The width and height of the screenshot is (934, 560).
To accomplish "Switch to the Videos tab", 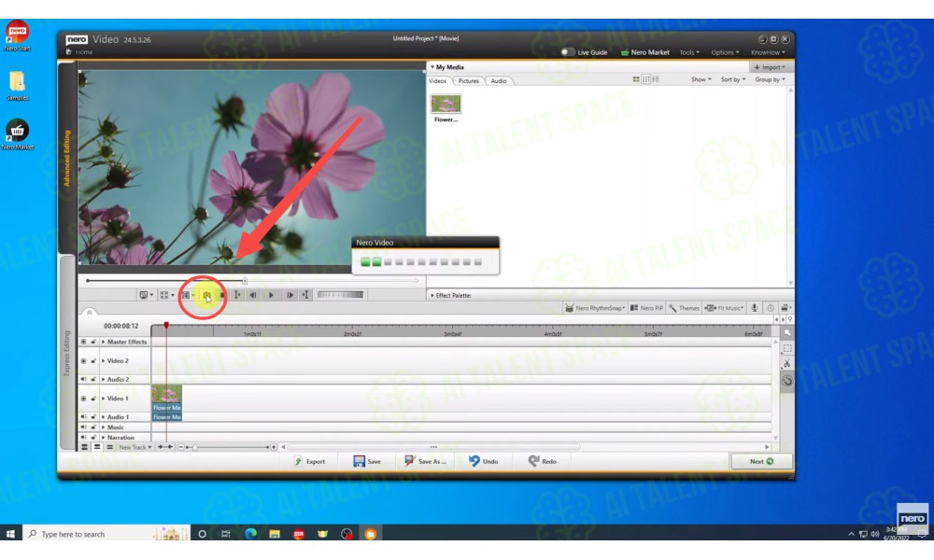I will point(438,81).
